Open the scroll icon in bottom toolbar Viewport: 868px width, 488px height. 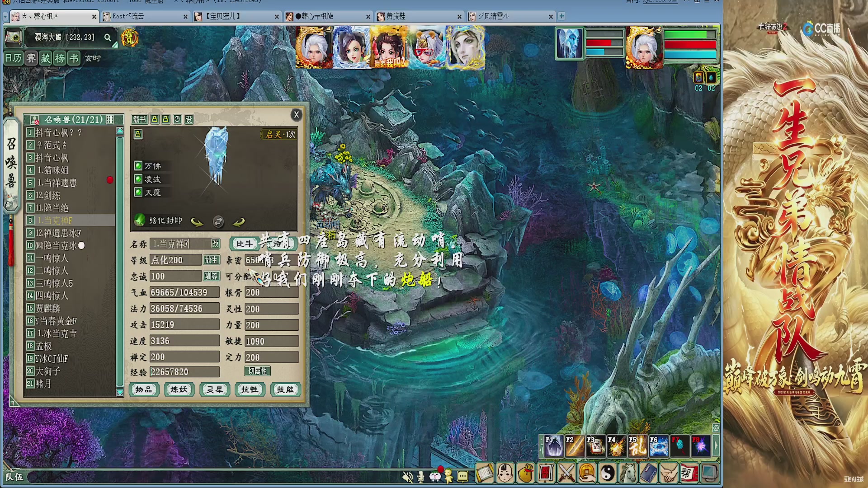pyautogui.click(x=485, y=474)
